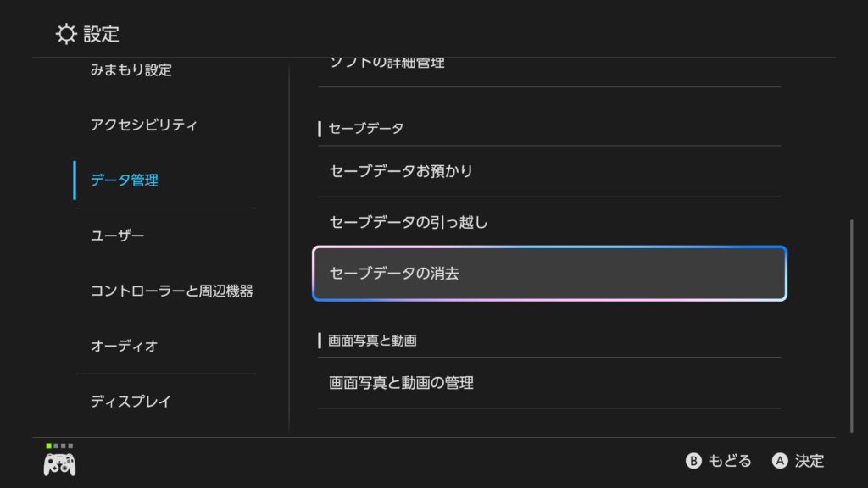This screenshot has height=488, width=868.
Task: Select アクセシビリティ from the sidebar
Action: click(143, 125)
